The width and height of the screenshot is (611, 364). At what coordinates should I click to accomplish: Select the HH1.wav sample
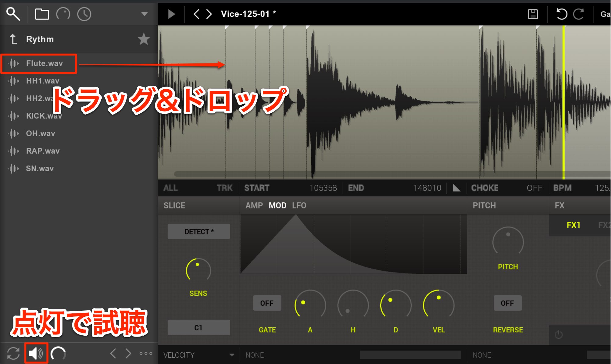(x=43, y=81)
